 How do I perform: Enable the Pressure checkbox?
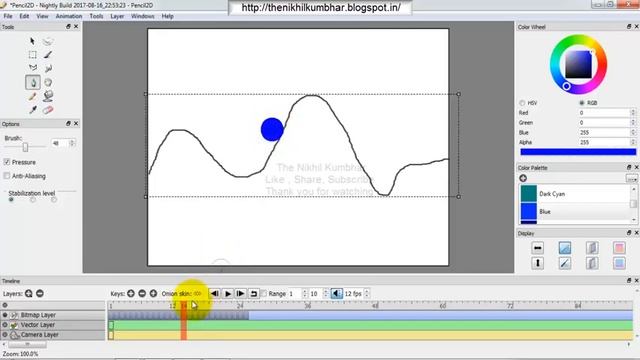click(x=7, y=162)
